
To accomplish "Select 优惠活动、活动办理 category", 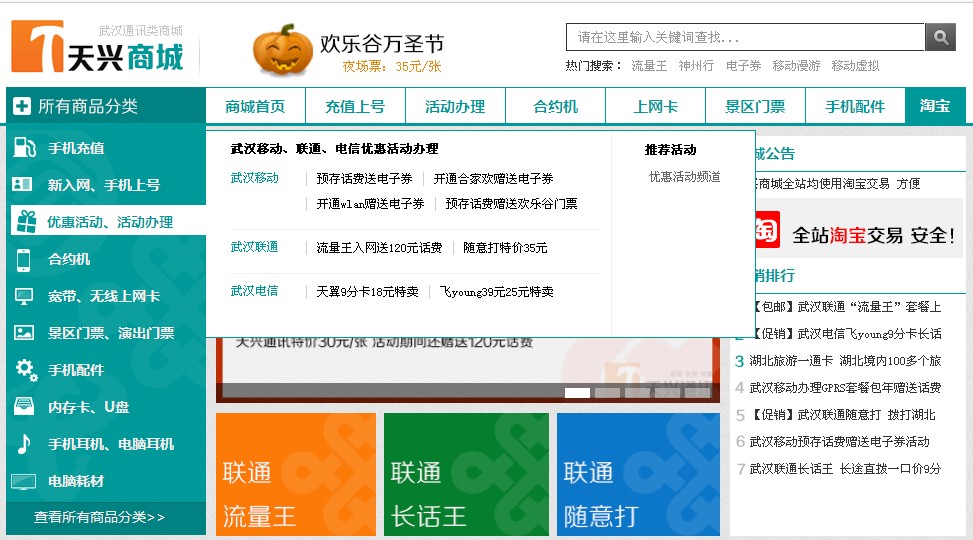I will pos(110,222).
